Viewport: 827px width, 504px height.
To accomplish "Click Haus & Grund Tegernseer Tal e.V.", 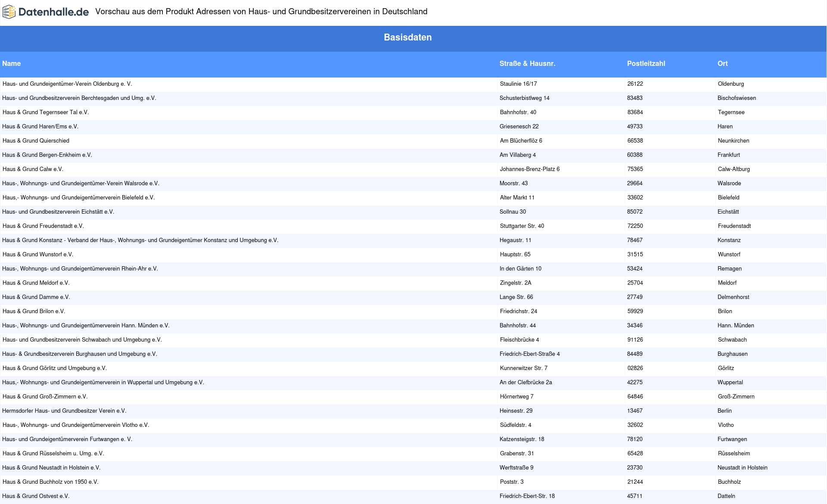I will (46, 112).
